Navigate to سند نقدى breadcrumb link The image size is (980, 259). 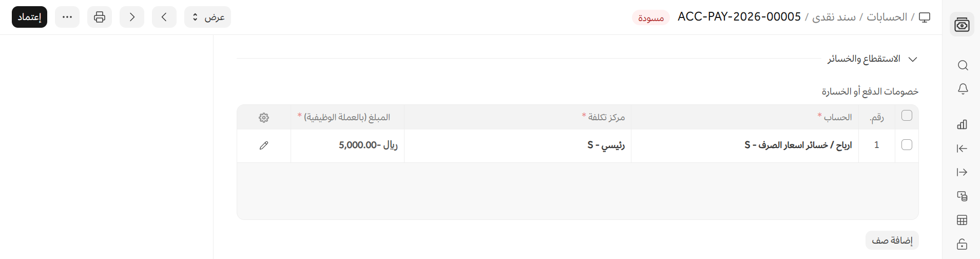pyautogui.click(x=834, y=17)
